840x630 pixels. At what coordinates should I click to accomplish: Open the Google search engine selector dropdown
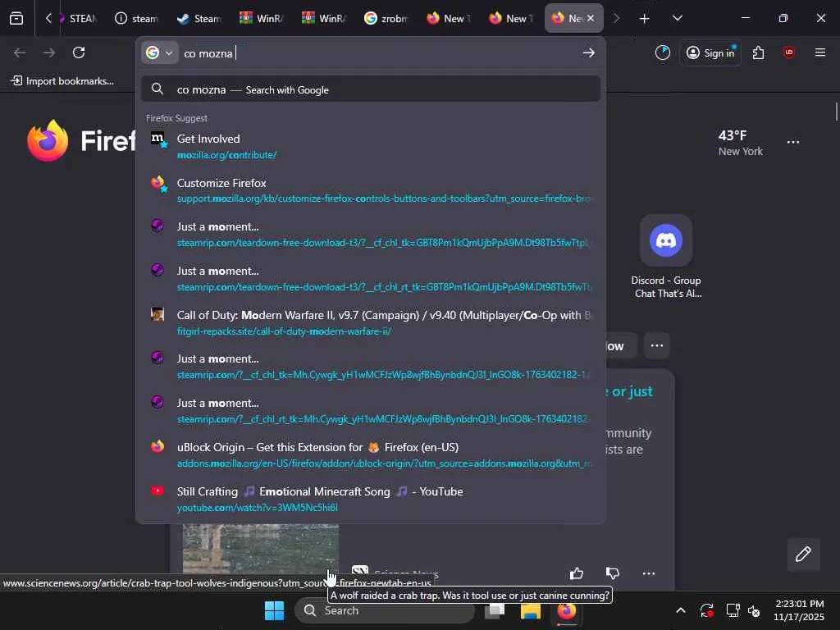tap(160, 53)
